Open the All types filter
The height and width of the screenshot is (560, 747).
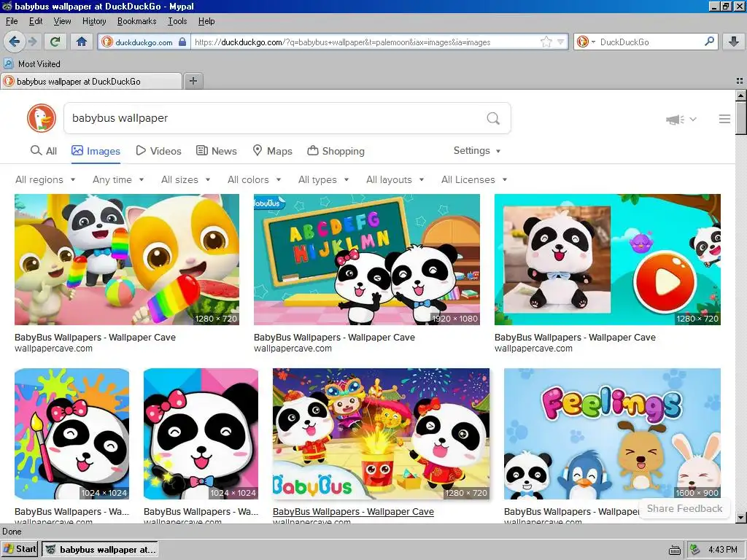pos(323,179)
